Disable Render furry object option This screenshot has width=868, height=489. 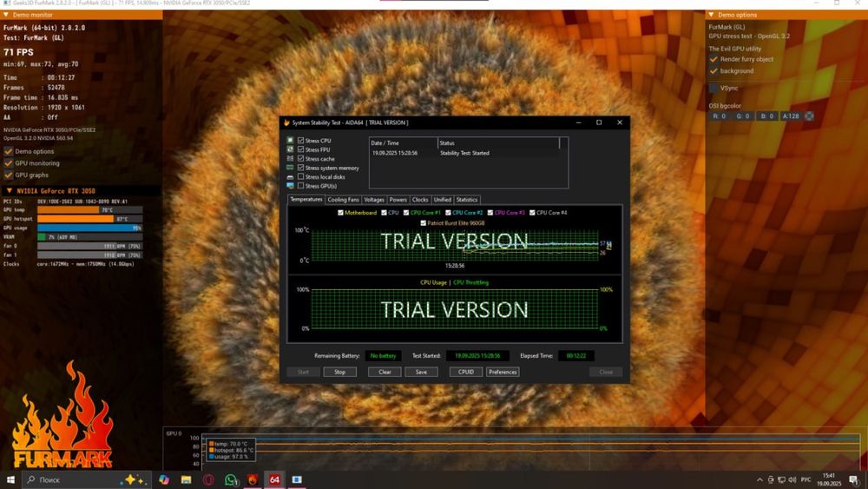[713, 59]
